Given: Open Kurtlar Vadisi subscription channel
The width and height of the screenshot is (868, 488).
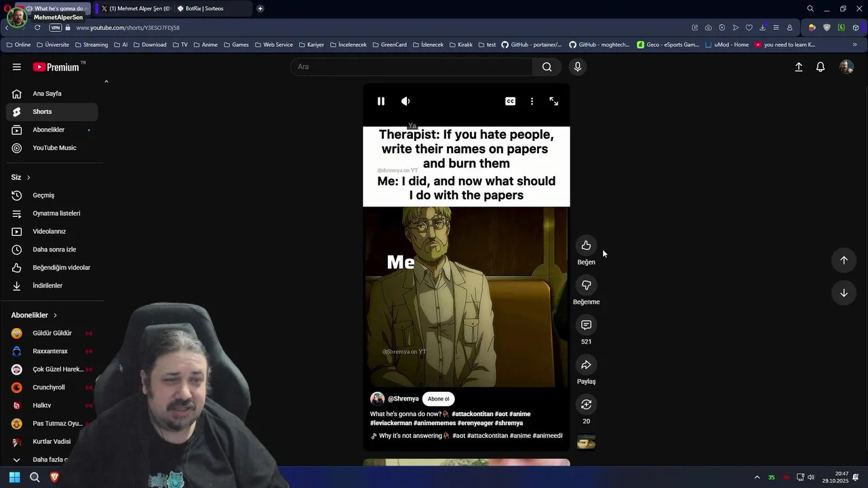Looking at the screenshot, I should [x=52, y=442].
